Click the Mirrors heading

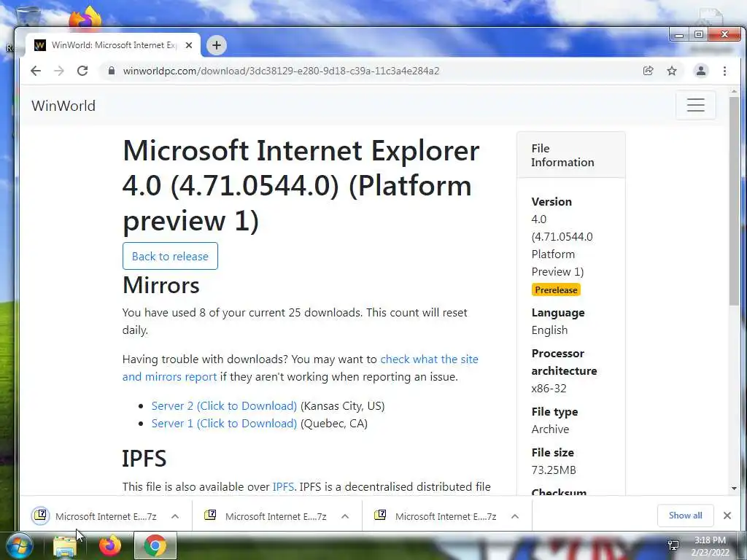click(x=161, y=285)
